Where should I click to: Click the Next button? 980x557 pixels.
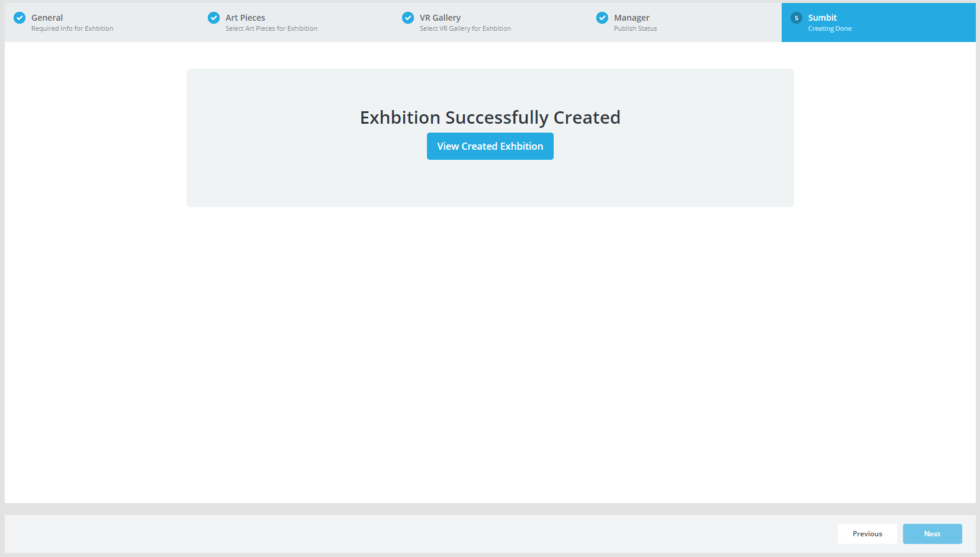(x=933, y=534)
